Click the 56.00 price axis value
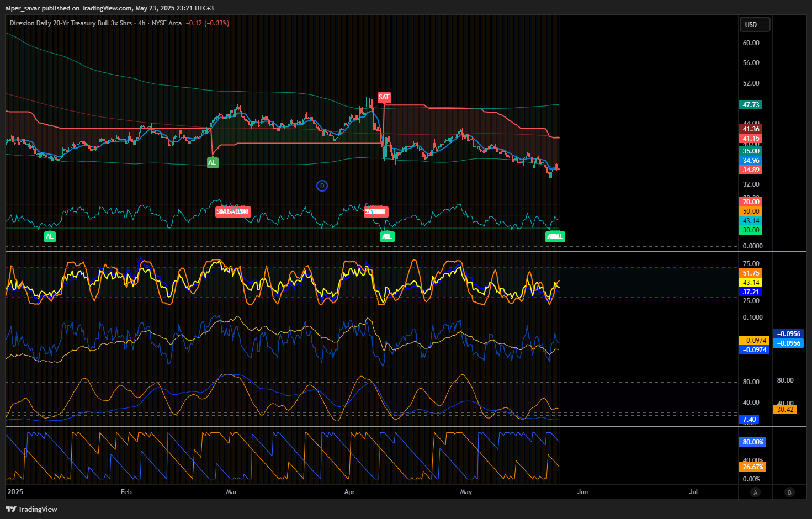Image resolution: width=812 pixels, height=519 pixels. tap(751, 63)
